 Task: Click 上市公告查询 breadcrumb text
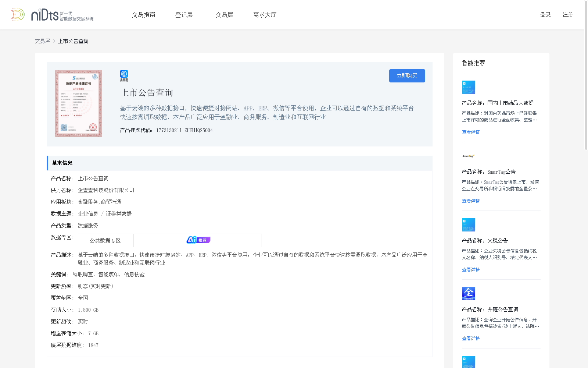(73, 41)
